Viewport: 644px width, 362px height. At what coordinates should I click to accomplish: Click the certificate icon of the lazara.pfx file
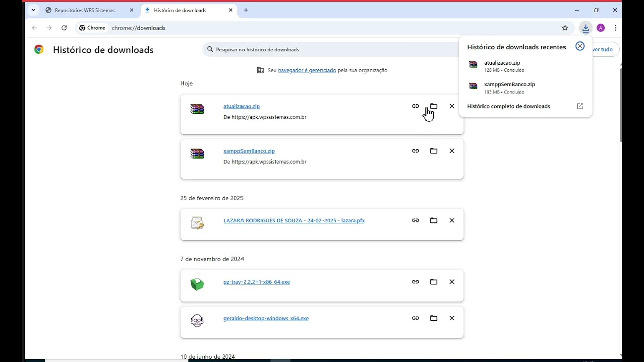pos(197,223)
